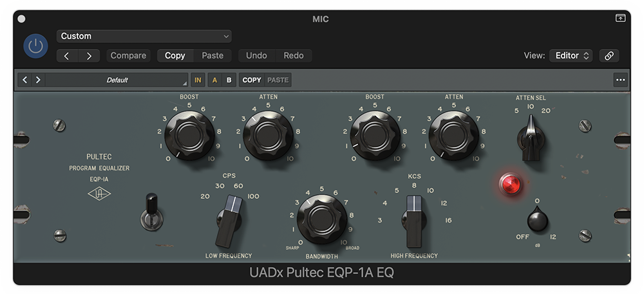644x294 pixels.
Task: Open the Custom preset dropdown
Action: 144,36
